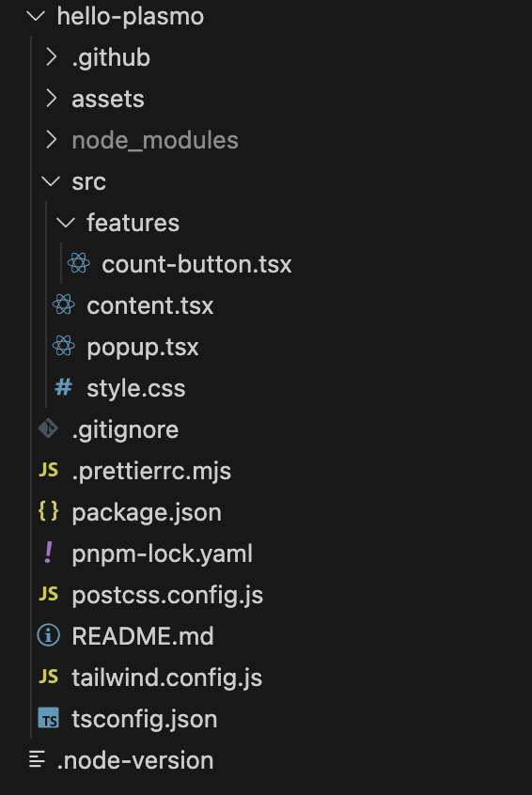Expand the node_modules folder

click(51, 140)
